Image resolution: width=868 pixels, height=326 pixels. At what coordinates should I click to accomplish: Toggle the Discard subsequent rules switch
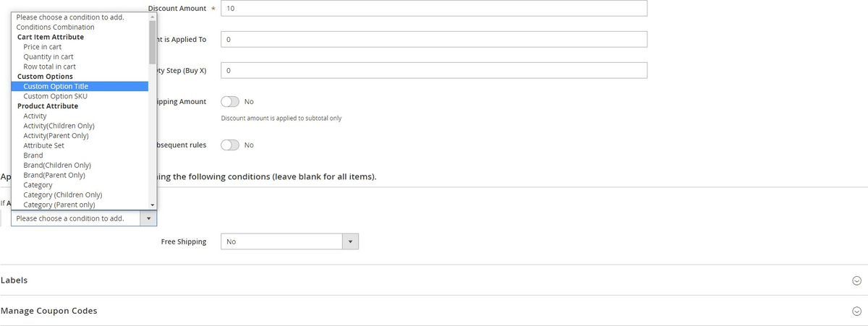coord(230,145)
